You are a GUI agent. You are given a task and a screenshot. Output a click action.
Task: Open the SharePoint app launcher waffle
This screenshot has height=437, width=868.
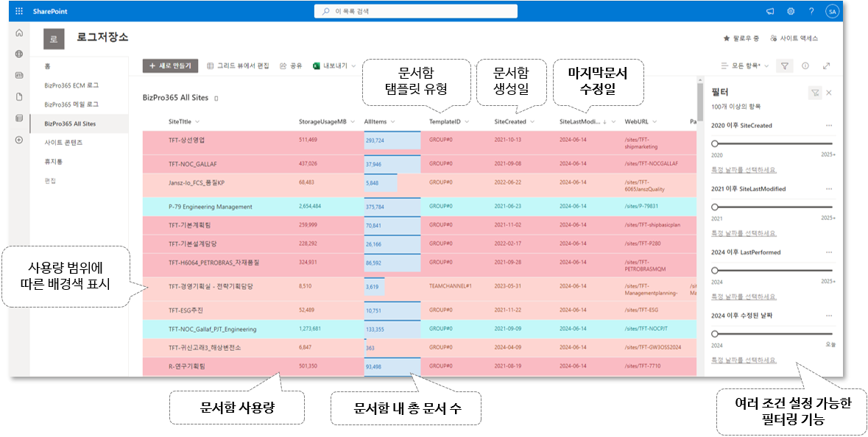coord(19,11)
